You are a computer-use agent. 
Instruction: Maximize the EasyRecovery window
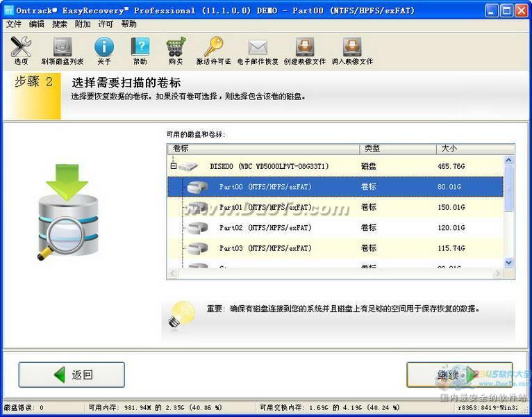[506, 10]
